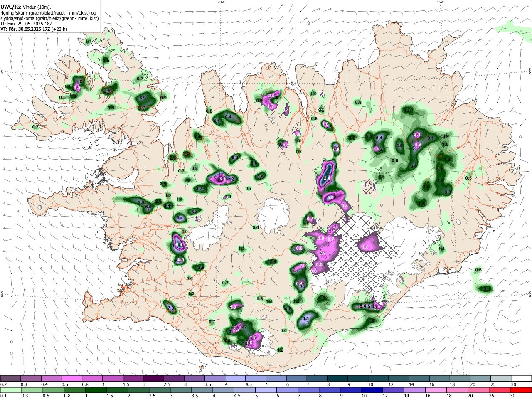Viewport: 532px width, 399px height.
Task: Click the navy blue swatch in rain legend
Action: 372,390
